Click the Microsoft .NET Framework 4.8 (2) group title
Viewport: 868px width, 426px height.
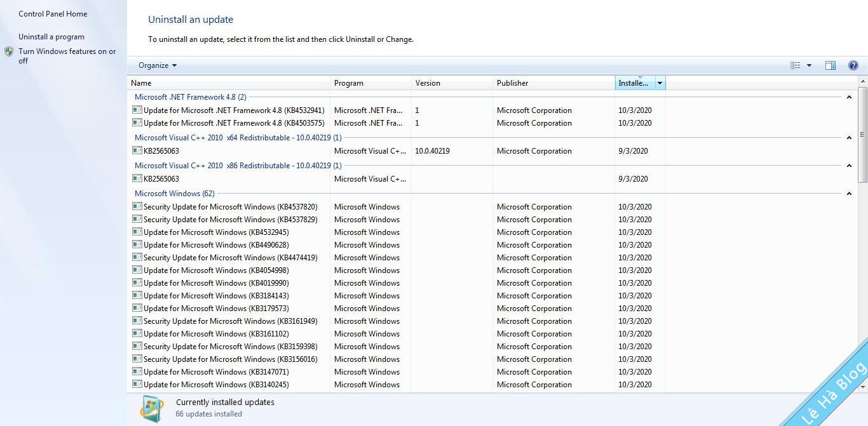[x=191, y=97]
